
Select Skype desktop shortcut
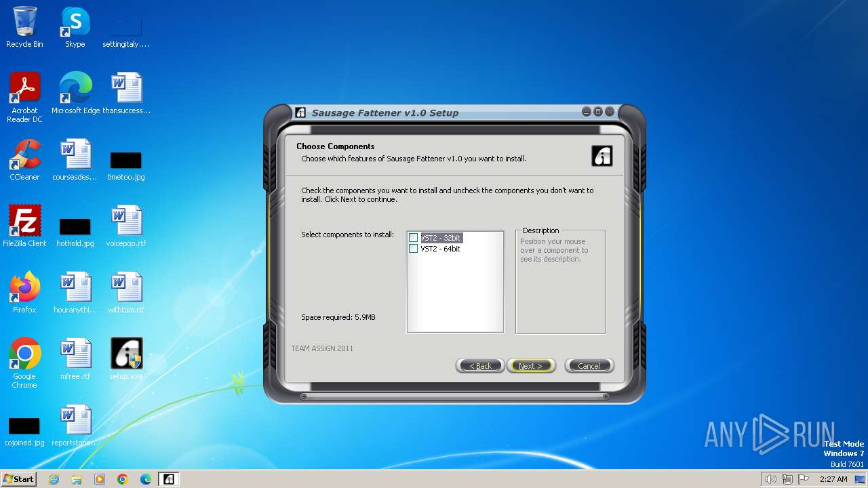(75, 27)
